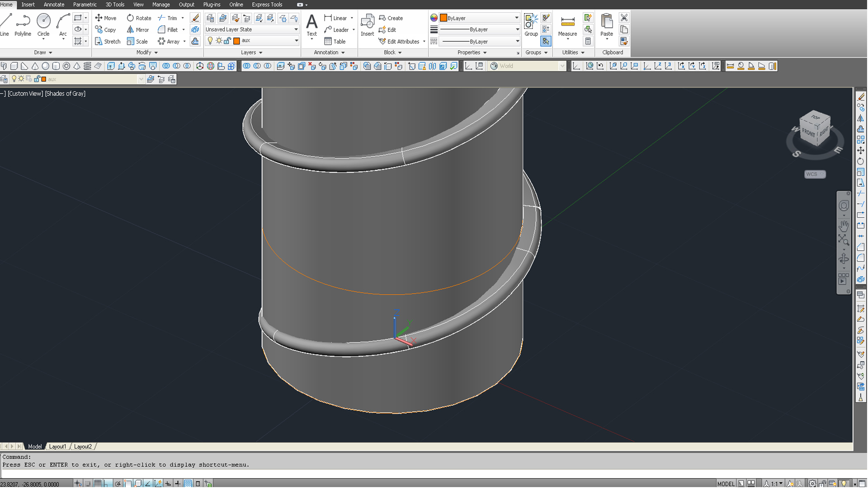The height and width of the screenshot is (488, 868).
Task: Open the Insert ribbon tab
Action: coord(28,5)
